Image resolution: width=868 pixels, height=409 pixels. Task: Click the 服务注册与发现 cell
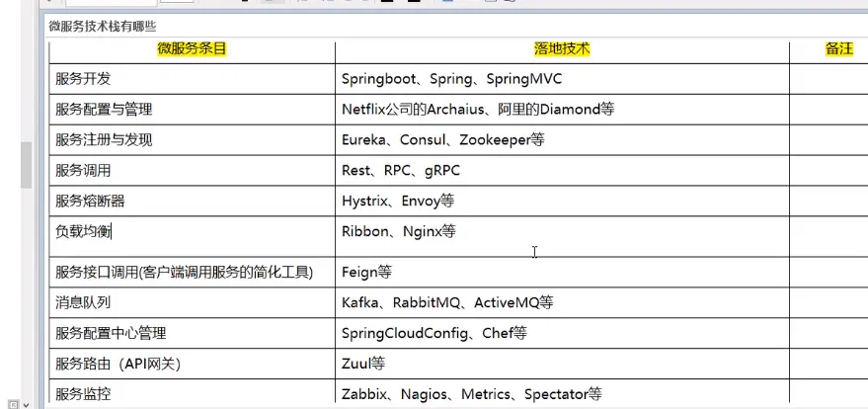click(x=193, y=140)
